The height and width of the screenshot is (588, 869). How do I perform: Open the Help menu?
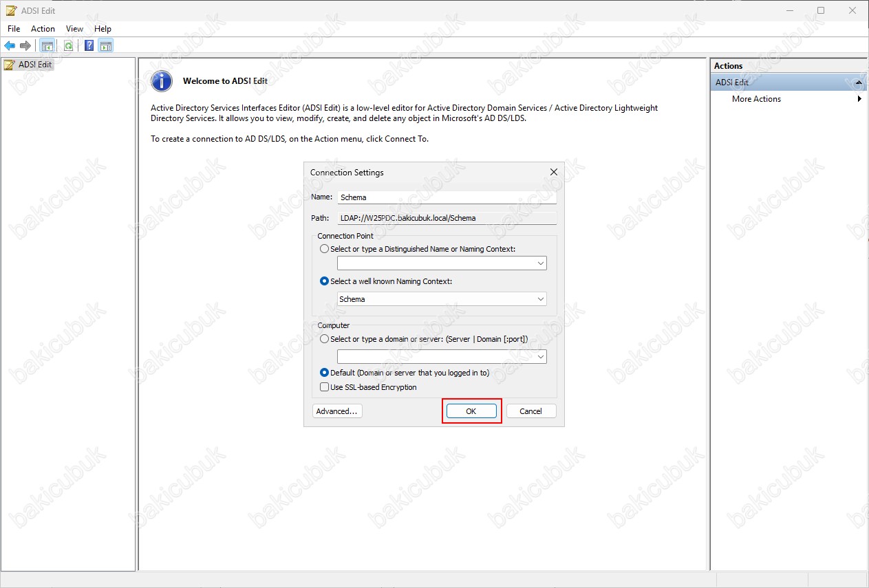(103, 29)
